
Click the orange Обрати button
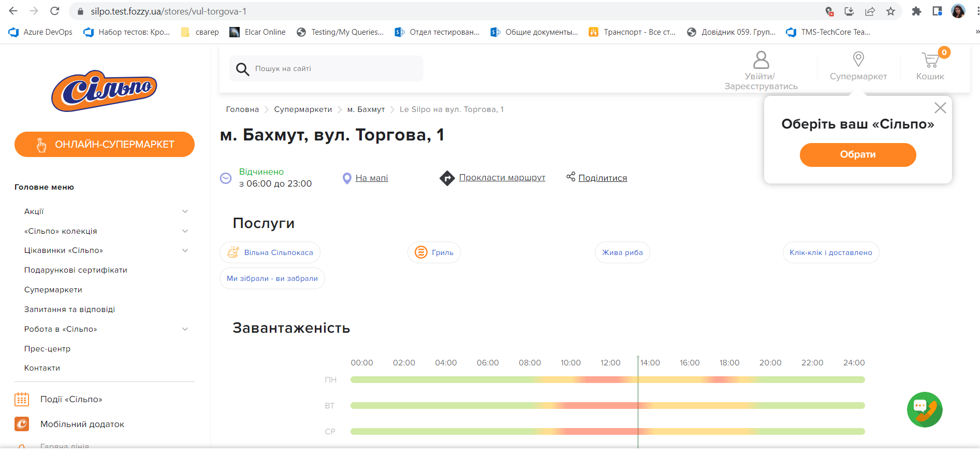(858, 154)
